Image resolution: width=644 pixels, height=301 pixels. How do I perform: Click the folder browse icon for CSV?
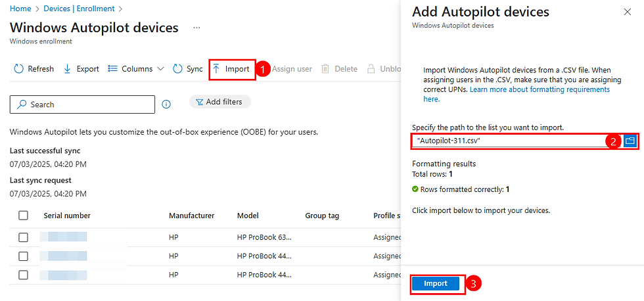630,141
